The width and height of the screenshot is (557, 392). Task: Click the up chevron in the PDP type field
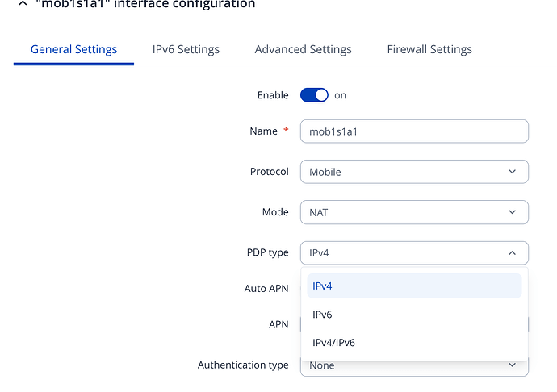(512, 252)
